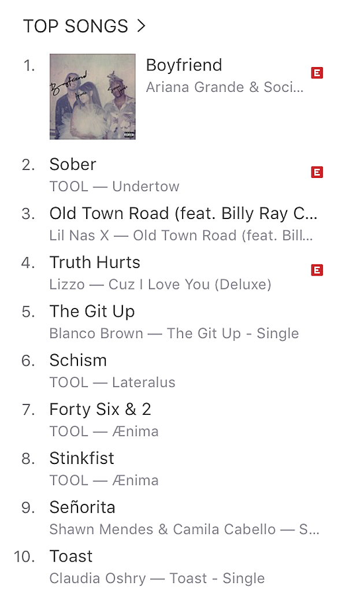The height and width of the screenshot is (609, 364).
Task: Click the explicit badge next to Boyfriend
Action: (x=317, y=73)
